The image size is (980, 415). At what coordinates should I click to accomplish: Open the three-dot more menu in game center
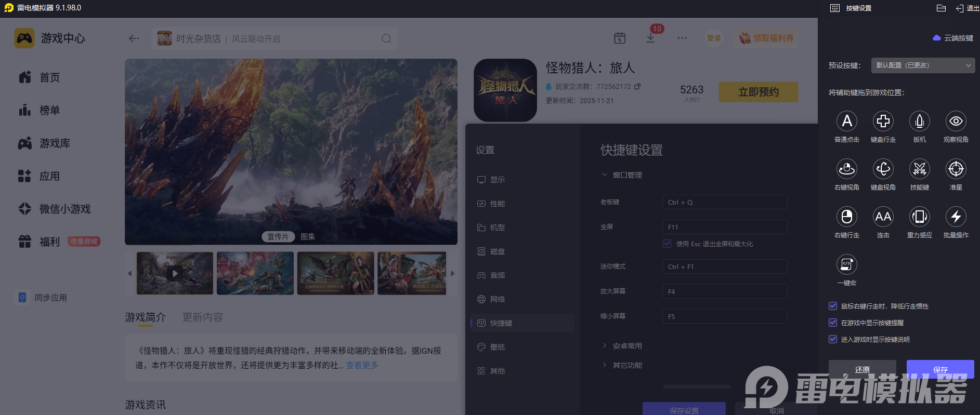pyautogui.click(x=682, y=38)
